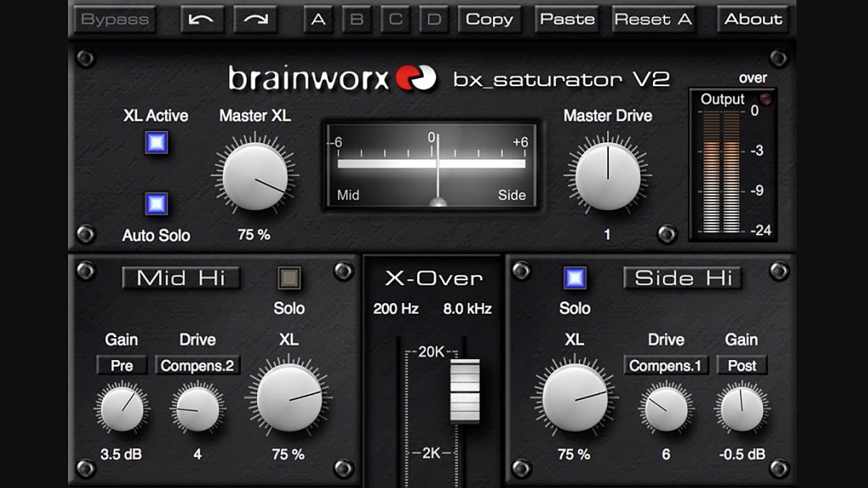This screenshot has height=488, width=868.
Task: Click the Copy button
Action: point(490,19)
